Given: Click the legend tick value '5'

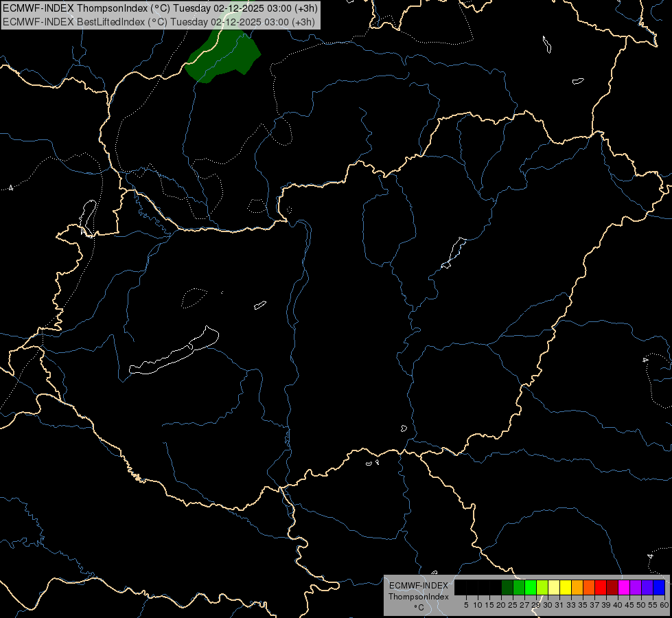Looking at the screenshot, I should [x=466, y=605].
